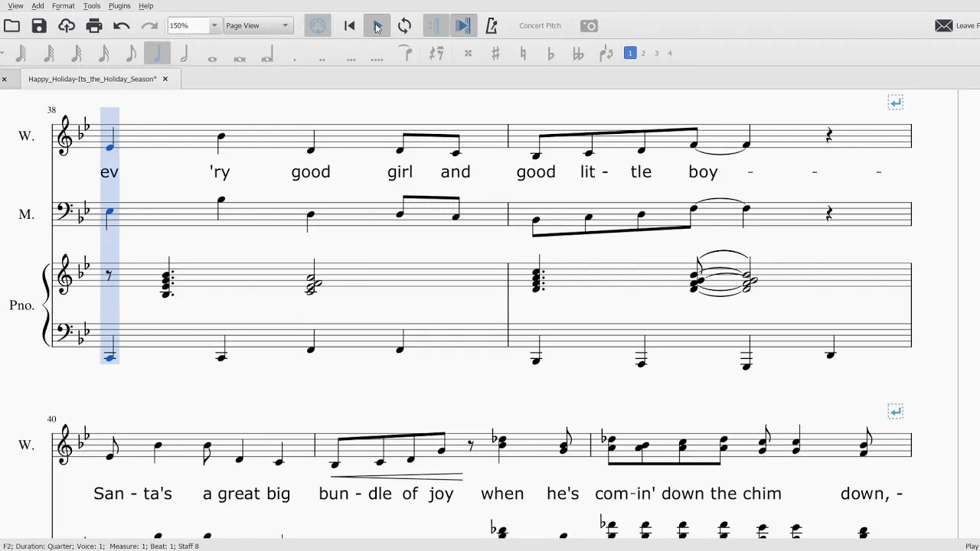
Task: Select the half note duration
Action: click(x=185, y=54)
